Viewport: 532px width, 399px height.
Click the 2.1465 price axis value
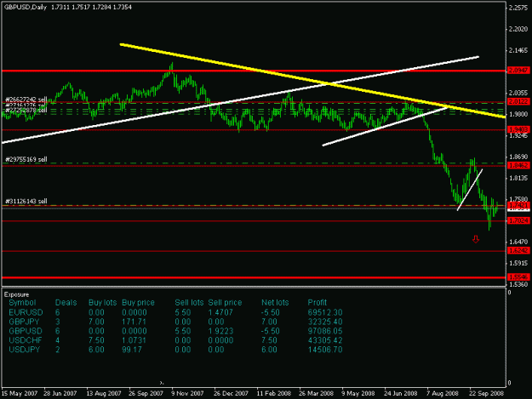point(518,50)
